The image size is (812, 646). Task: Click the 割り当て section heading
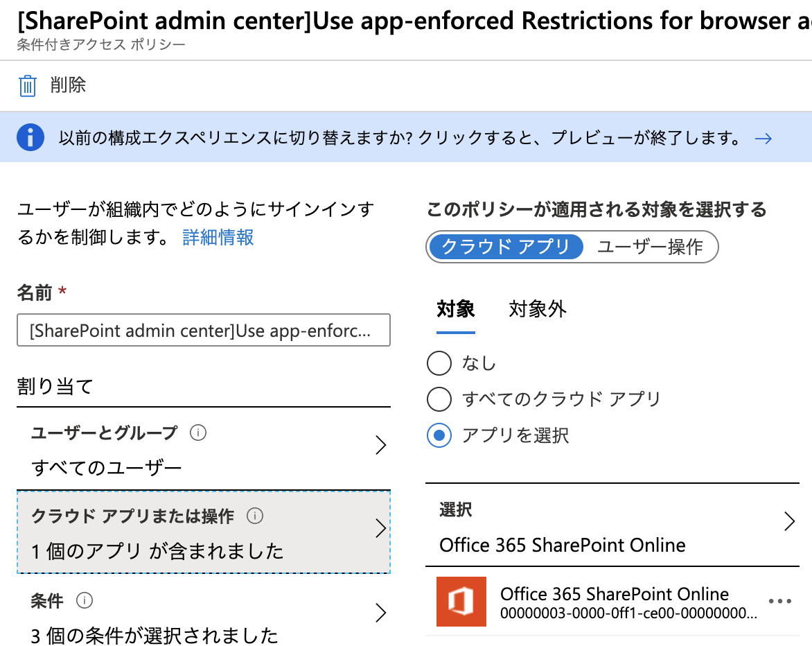point(55,386)
